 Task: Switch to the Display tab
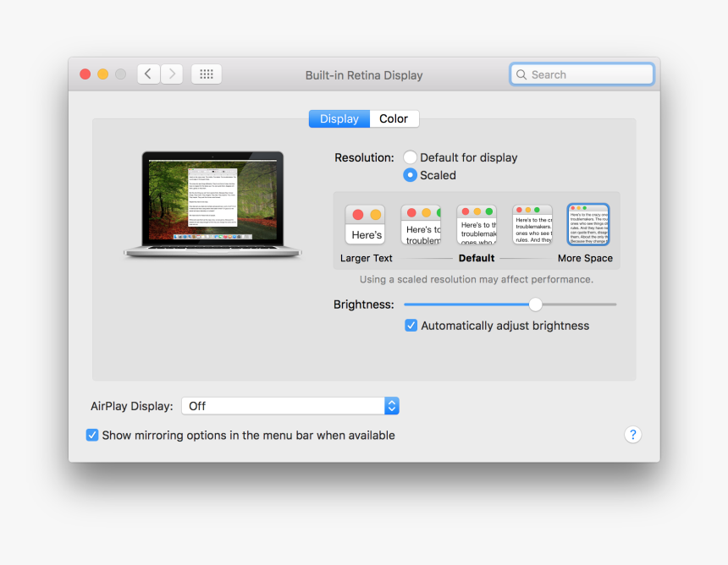click(x=339, y=118)
